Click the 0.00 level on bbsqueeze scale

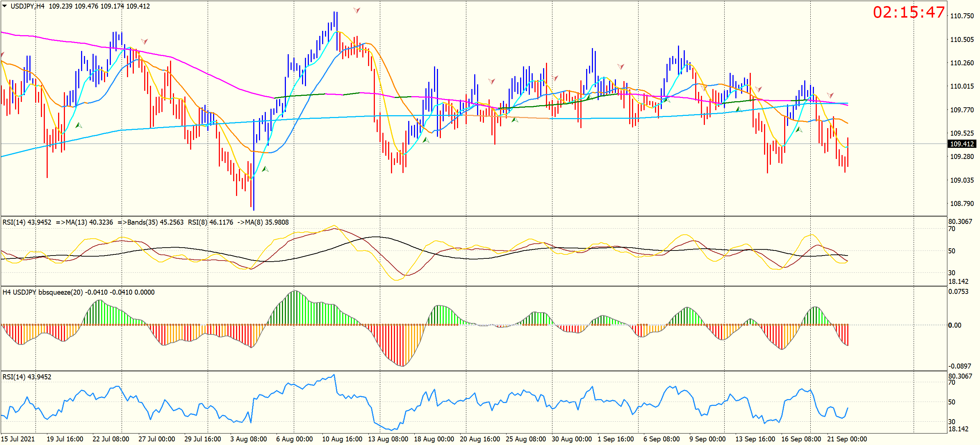click(x=955, y=325)
